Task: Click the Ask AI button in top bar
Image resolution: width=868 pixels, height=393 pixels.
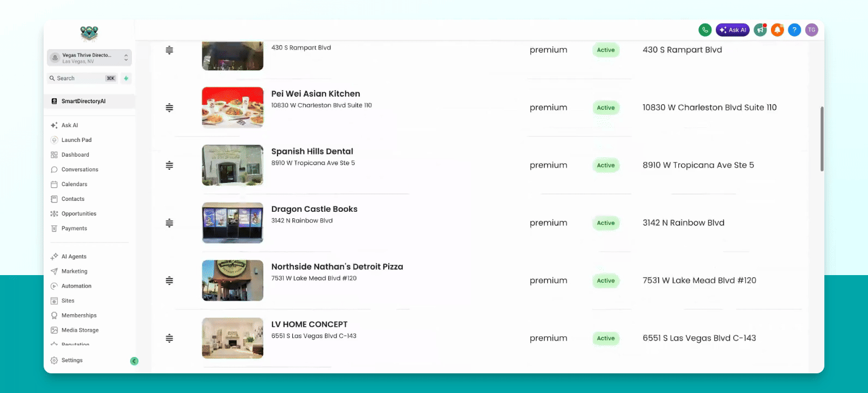Action: tap(733, 30)
